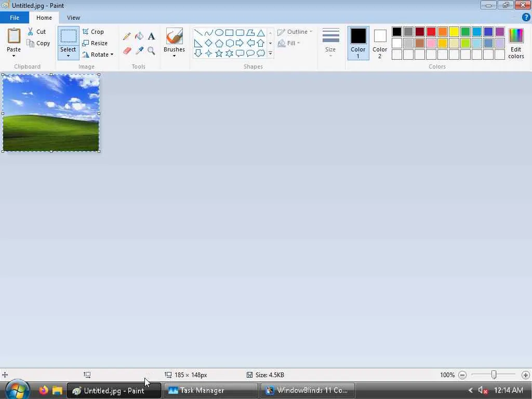532x399 pixels.
Task: Cut the selection
Action: tap(37, 32)
